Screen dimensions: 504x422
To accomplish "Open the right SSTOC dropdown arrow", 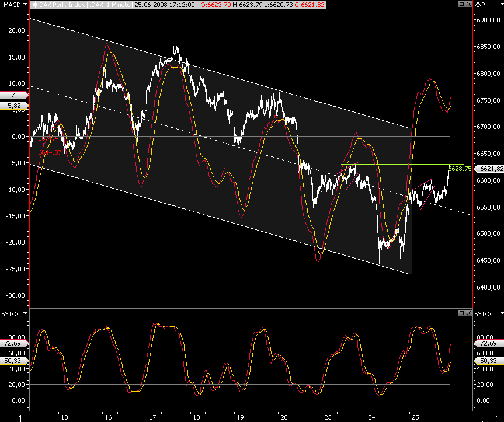I will (502, 313).
